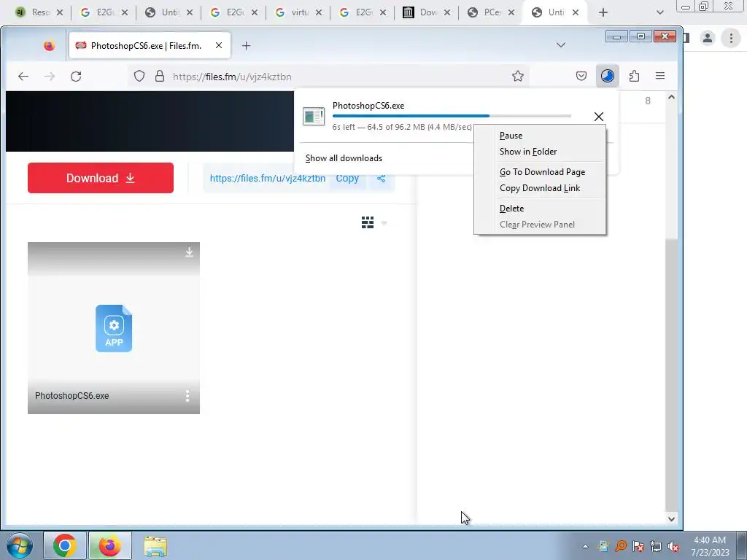The image size is (747, 560).
Task: Expand the Firefox list all tabs chevron
Action: pos(561,45)
